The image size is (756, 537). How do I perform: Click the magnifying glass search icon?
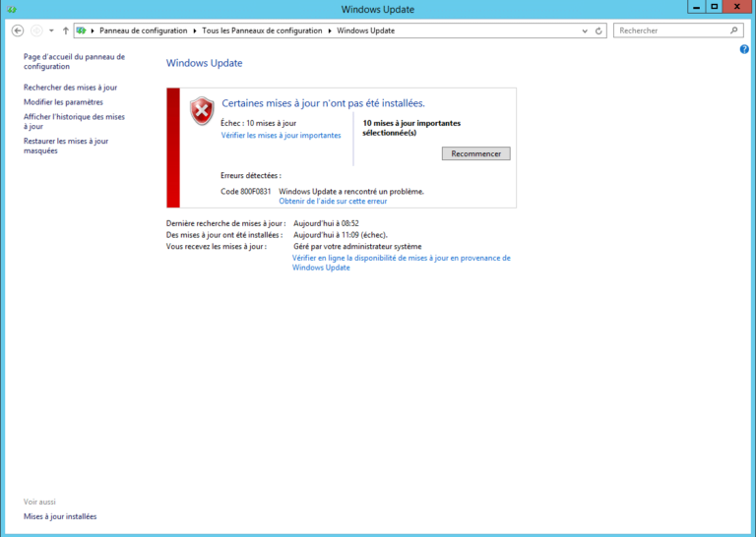733,30
